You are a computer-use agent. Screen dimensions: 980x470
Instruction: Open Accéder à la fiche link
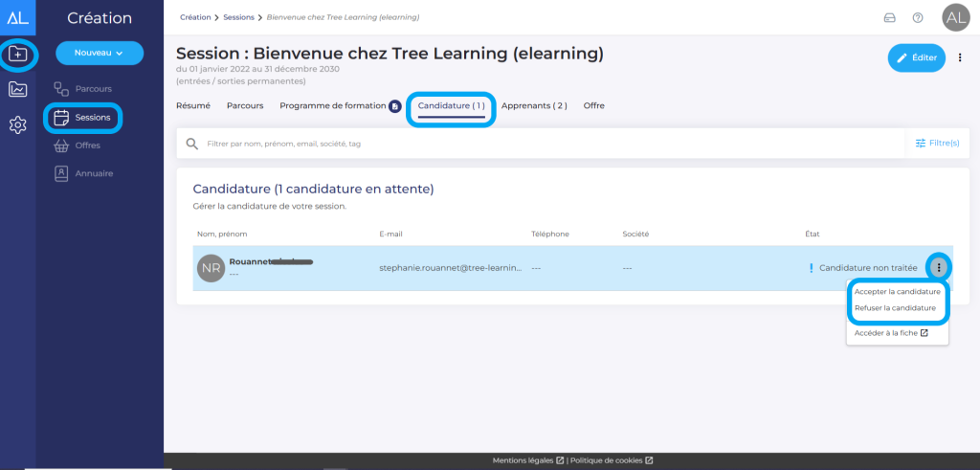pyautogui.click(x=891, y=333)
